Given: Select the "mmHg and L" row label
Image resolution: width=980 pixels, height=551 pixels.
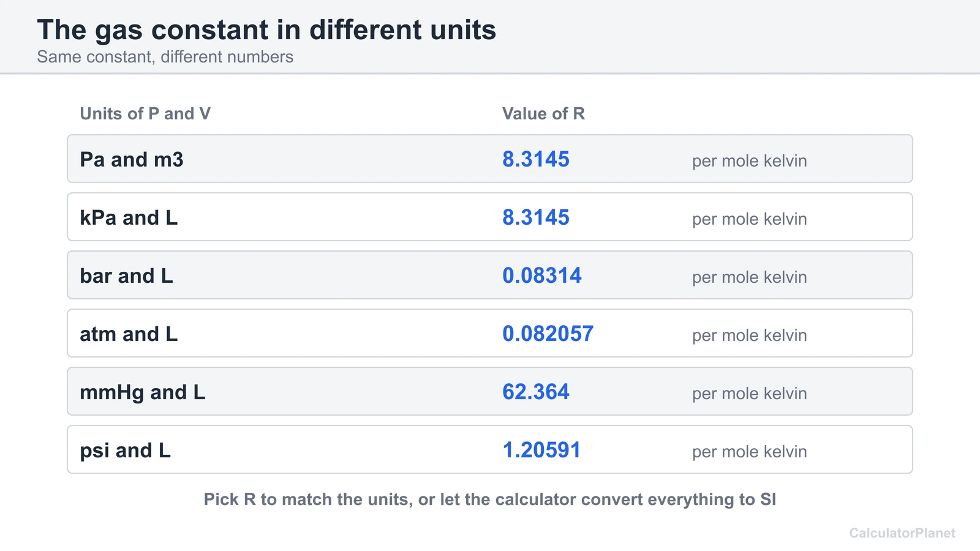Looking at the screenshot, I should point(143,392).
